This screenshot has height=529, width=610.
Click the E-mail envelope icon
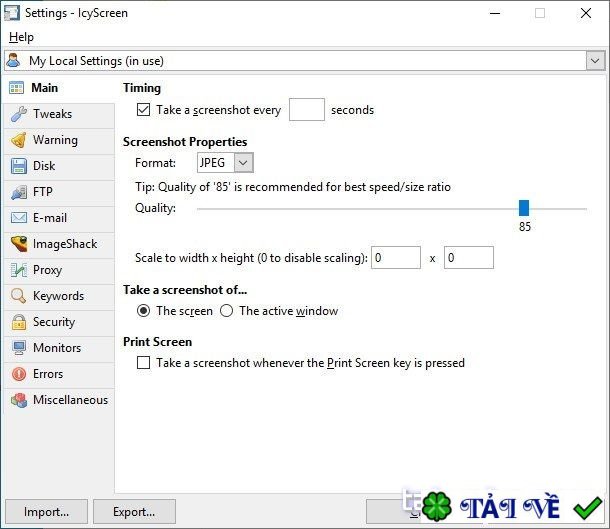19,218
